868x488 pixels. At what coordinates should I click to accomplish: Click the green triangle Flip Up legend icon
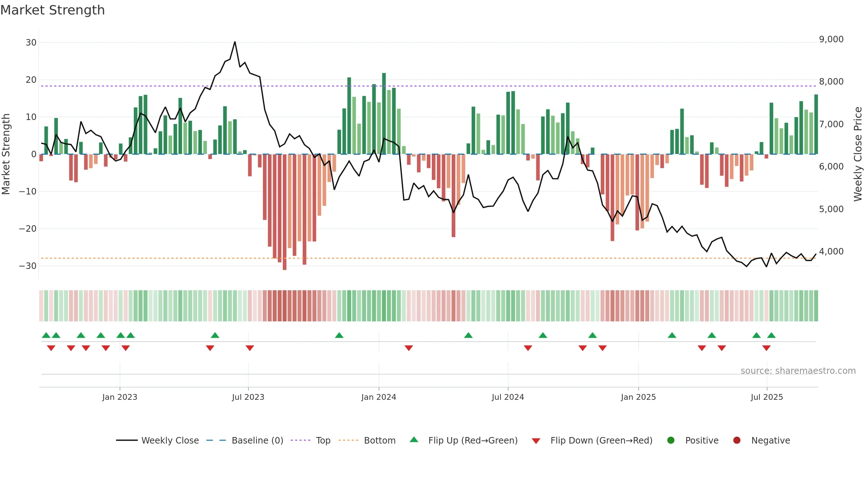coord(414,440)
